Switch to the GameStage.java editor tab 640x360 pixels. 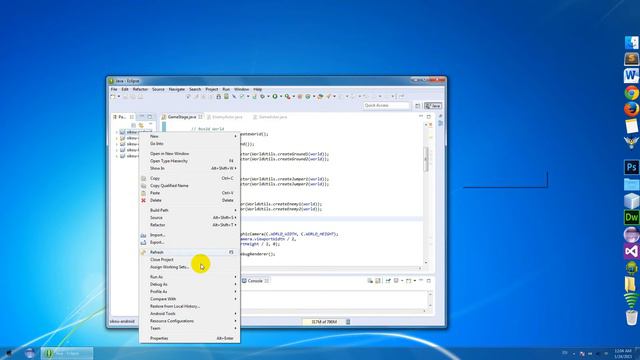(182, 117)
